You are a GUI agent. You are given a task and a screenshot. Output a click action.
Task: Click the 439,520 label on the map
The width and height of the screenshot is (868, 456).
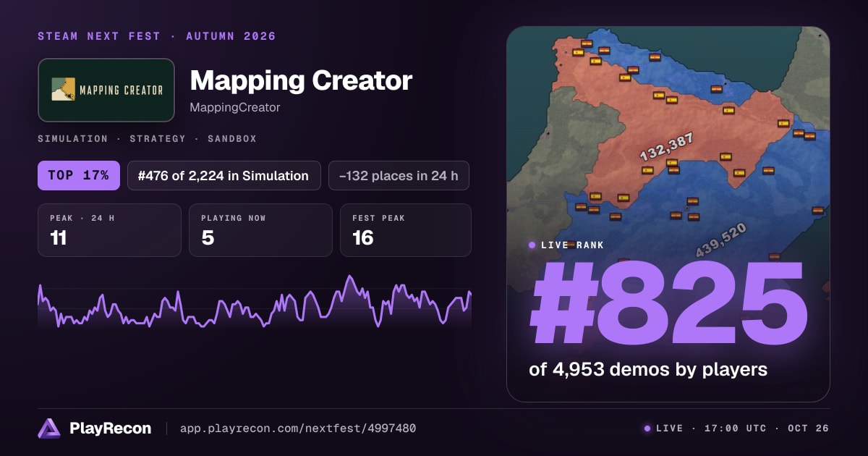click(x=720, y=240)
